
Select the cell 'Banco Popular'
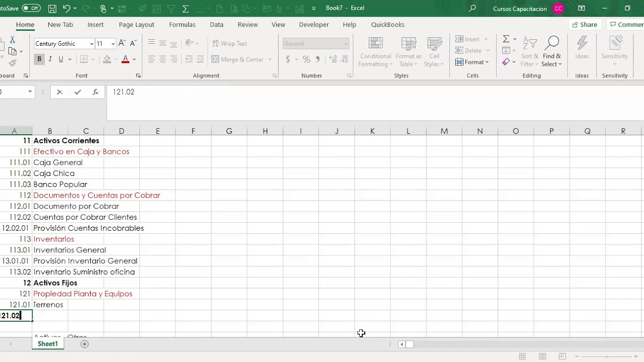(60, 185)
